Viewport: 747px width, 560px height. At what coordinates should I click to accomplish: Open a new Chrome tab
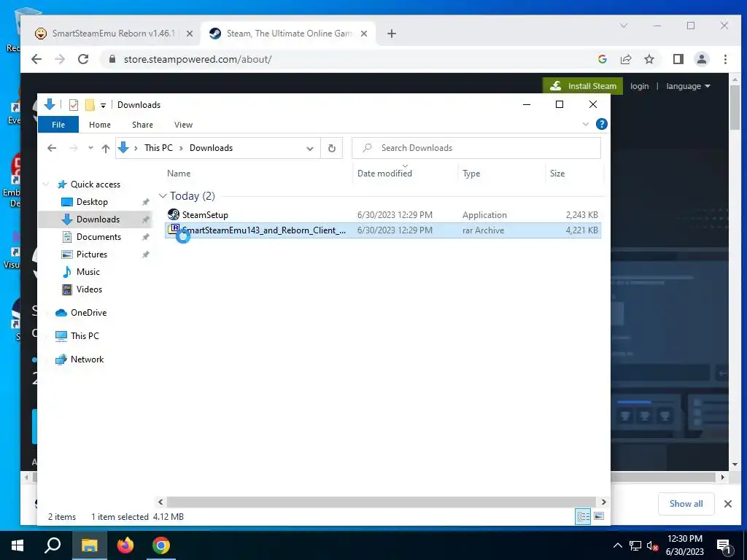(x=392, y=34)
